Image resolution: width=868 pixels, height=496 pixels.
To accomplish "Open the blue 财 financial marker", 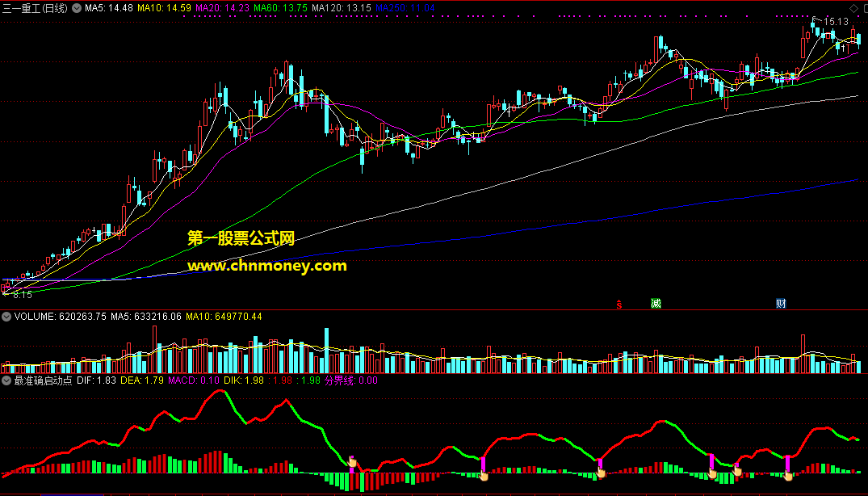I will [781, 304].
